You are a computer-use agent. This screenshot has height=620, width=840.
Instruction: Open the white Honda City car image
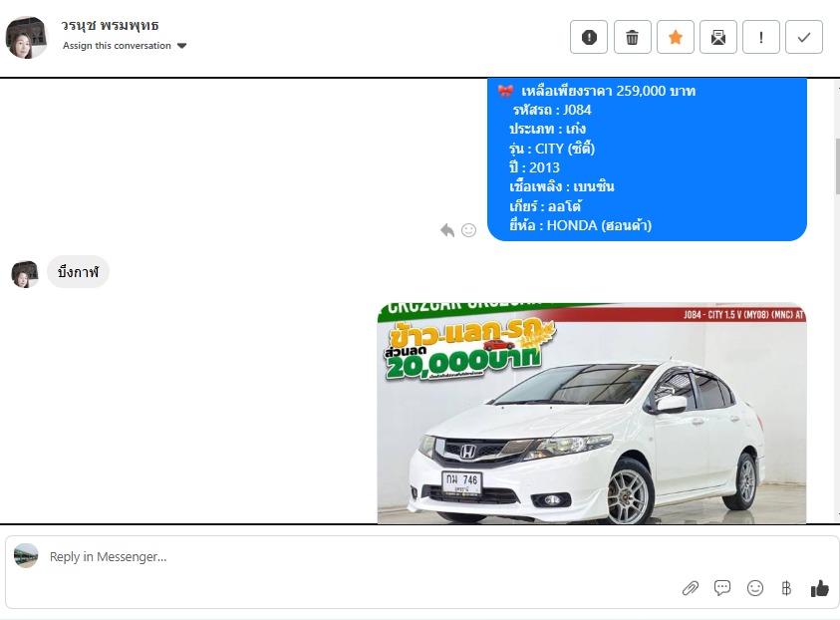[x=592, y=414]
